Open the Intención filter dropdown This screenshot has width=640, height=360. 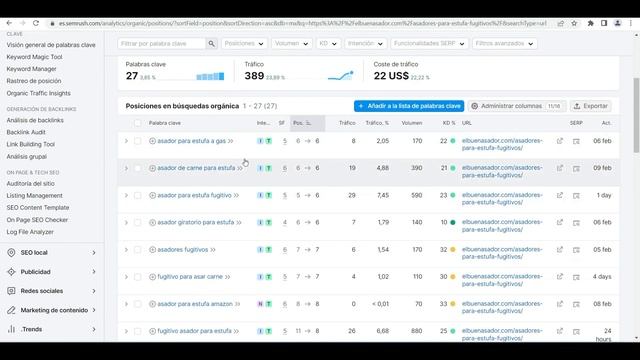tap(365, 44)
